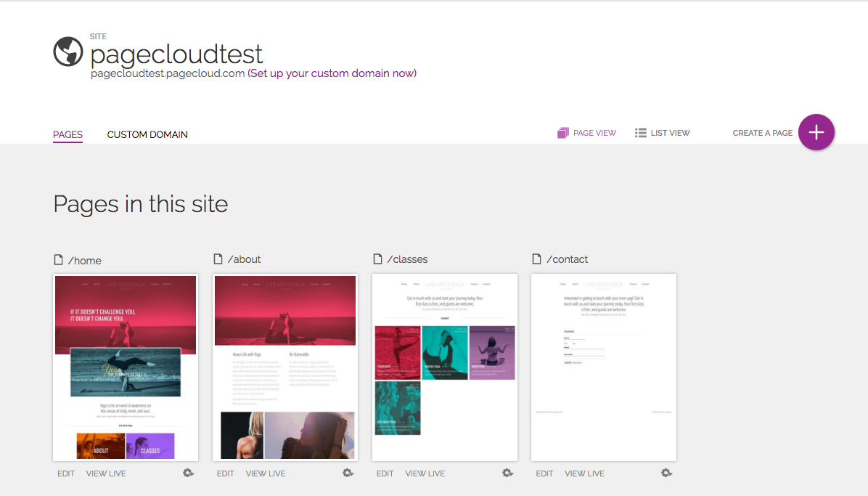The width and height of the screenshot is (868, 496).
Task: Click EDIT under the /about page
Action: pos(225,473)
